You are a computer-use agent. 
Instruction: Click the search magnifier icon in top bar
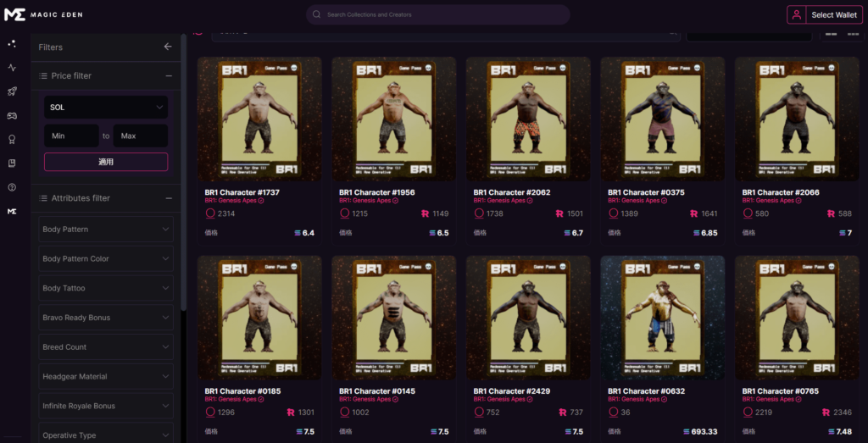click(x=317, y=14)
